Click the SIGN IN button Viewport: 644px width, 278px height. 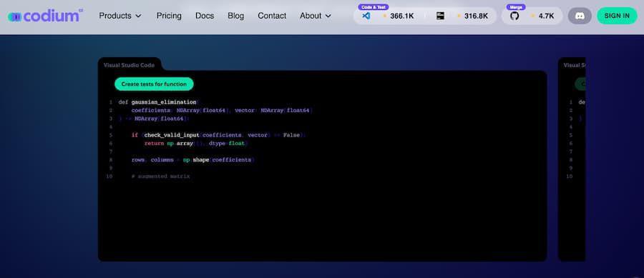(x=617, y=16)
